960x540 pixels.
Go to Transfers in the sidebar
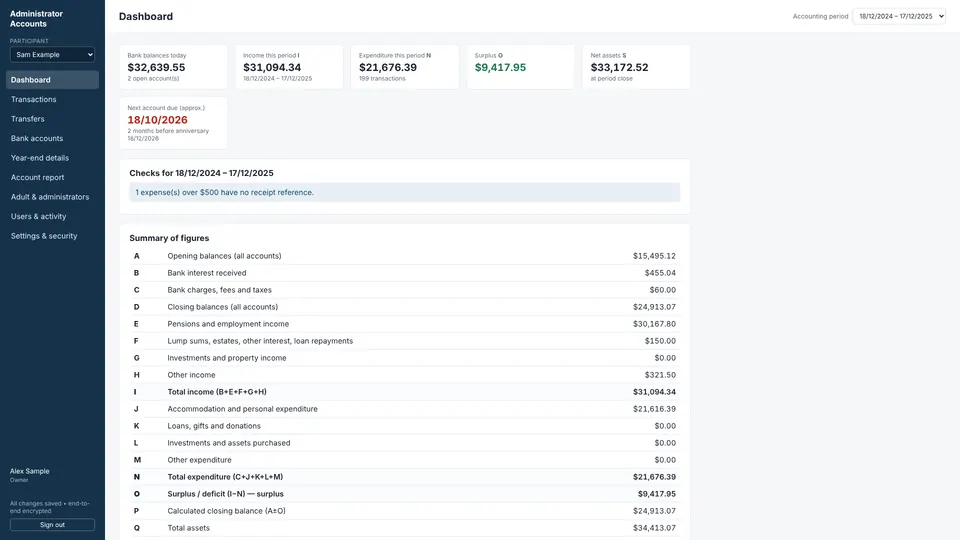coord(52,119)
